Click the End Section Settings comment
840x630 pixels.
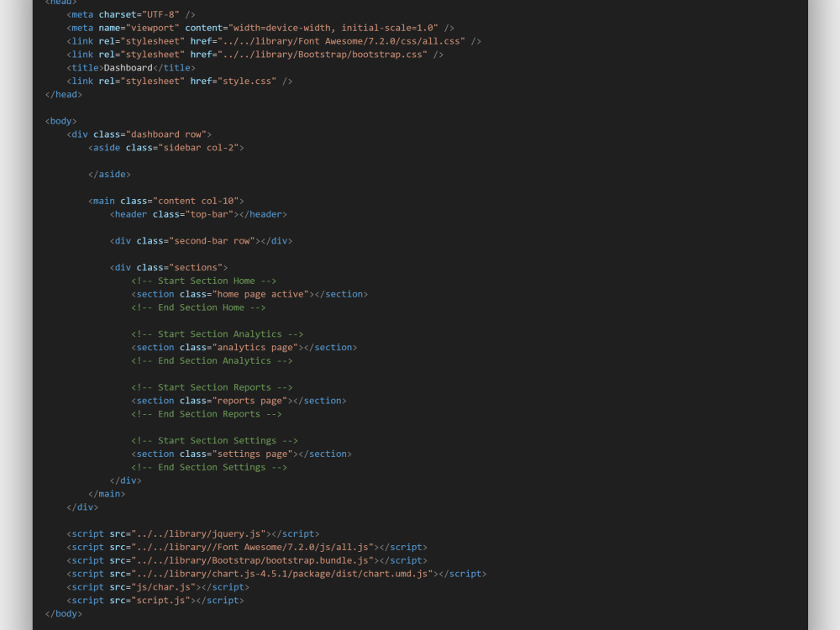(209, 468)
